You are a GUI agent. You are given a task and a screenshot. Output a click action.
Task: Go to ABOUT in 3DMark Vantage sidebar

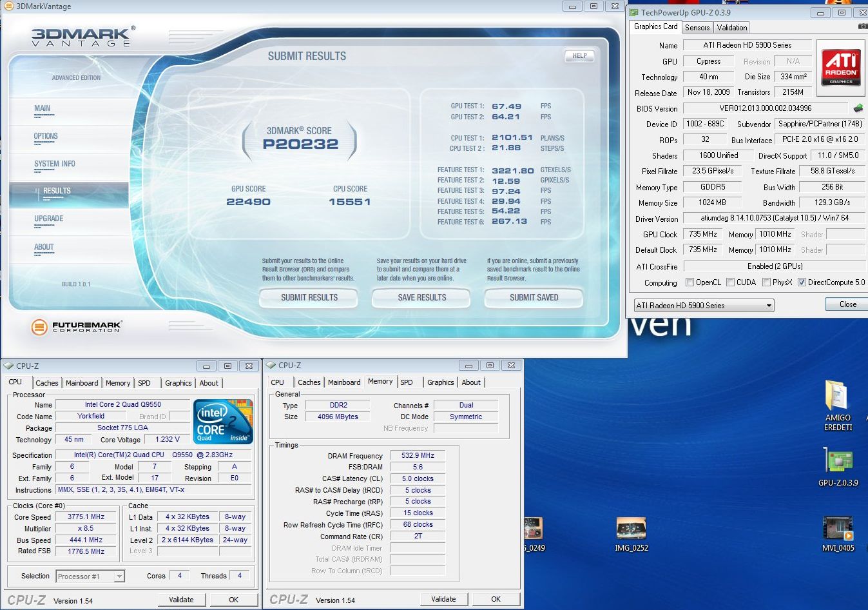[44, 248]
